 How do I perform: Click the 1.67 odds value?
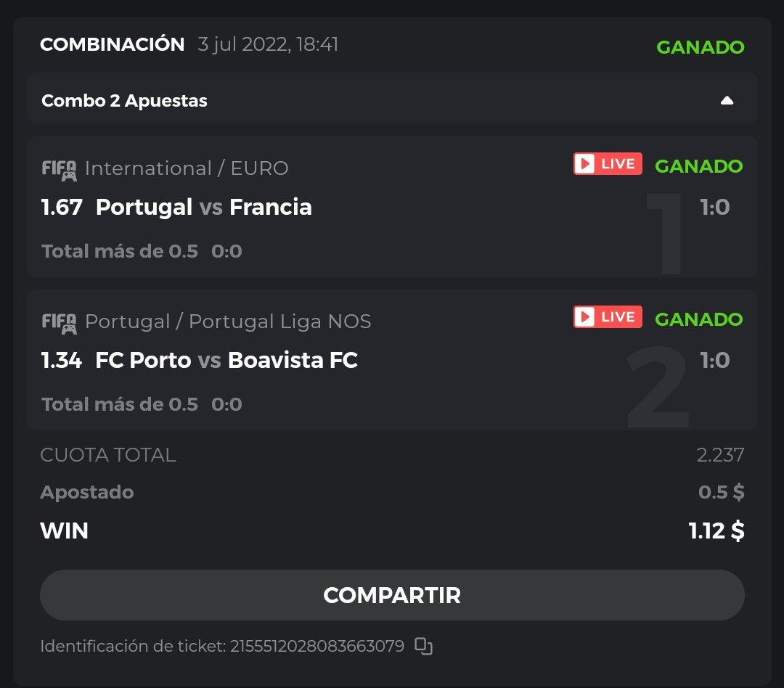tap(62, 208)
